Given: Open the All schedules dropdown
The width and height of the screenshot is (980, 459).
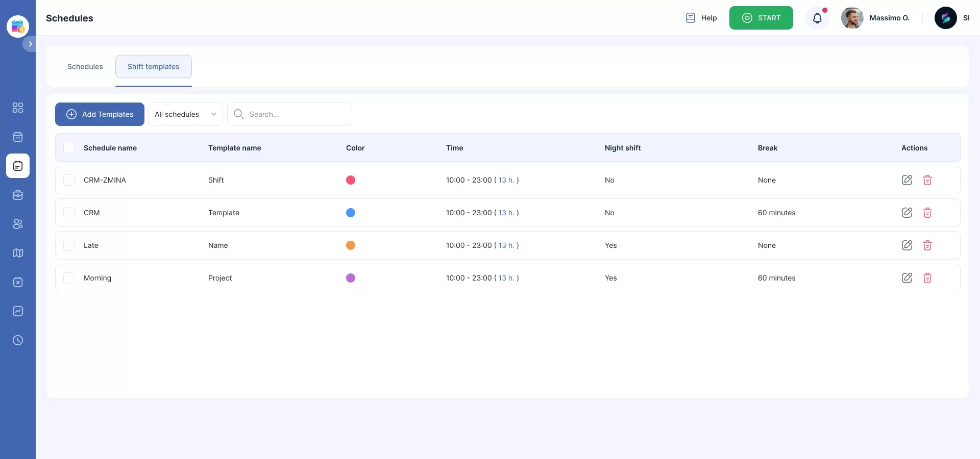Looking at the screenshot, I should [x=185, y=114].
